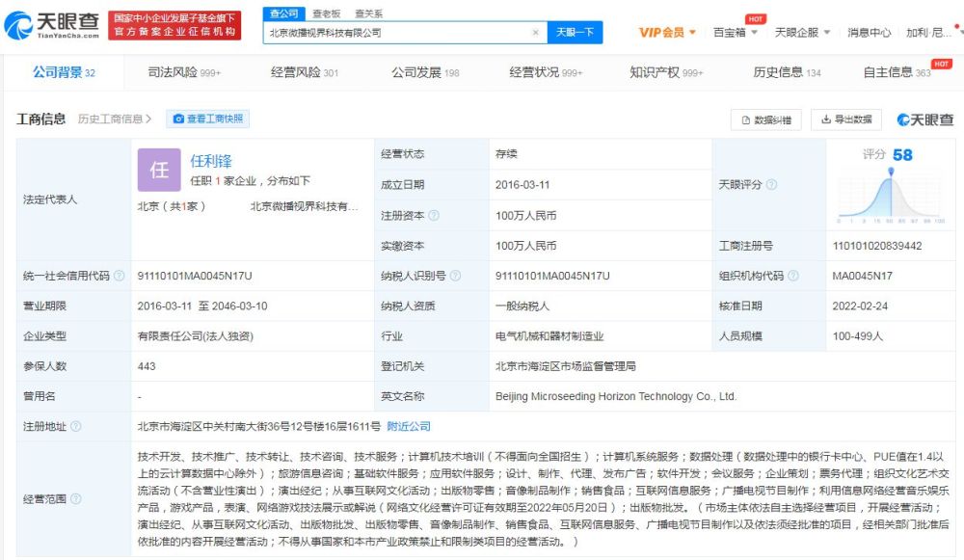
Task: Switch to the 查老板 search tab
Action: 327,13
